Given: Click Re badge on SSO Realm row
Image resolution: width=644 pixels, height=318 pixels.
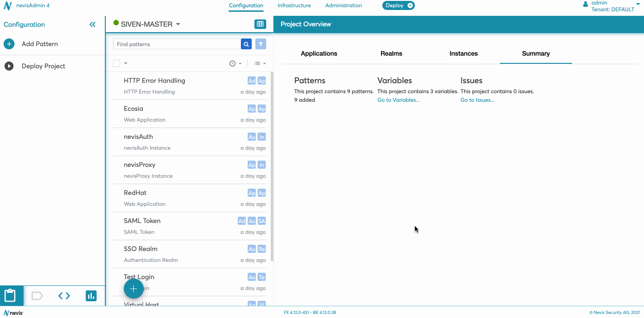Looking at the screenshot, I should (x=262, y=249).
